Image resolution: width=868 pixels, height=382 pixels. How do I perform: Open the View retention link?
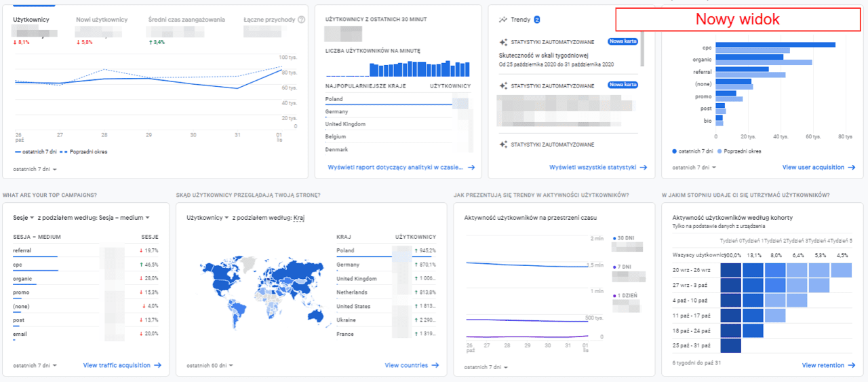coord(828,365)
